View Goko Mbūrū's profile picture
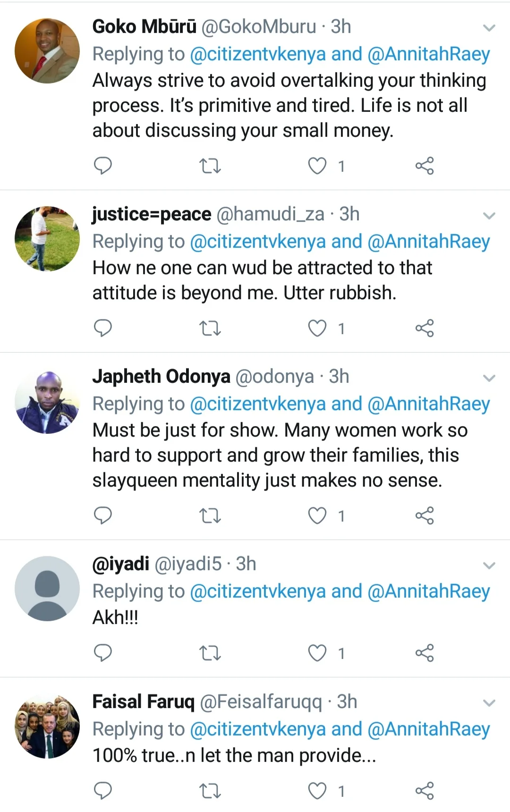The width and height of the screenshot is (510, 812). 47,51
